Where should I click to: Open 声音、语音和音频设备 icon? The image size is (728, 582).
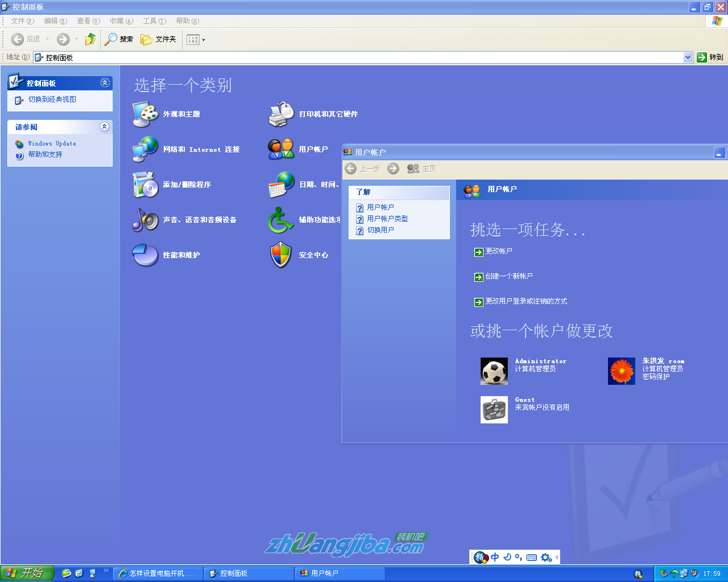[146, 220]
